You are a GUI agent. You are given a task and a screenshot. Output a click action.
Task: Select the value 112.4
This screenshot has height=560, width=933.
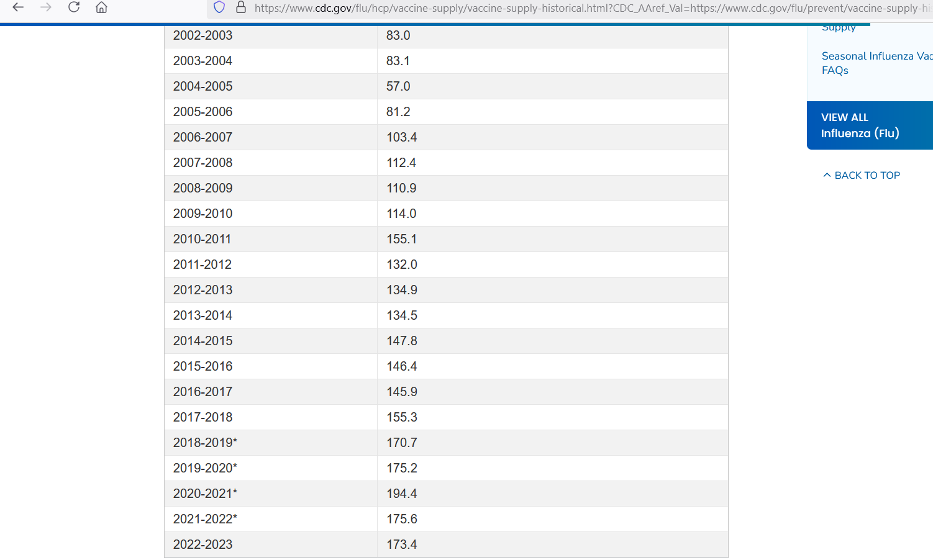(402, 163)
